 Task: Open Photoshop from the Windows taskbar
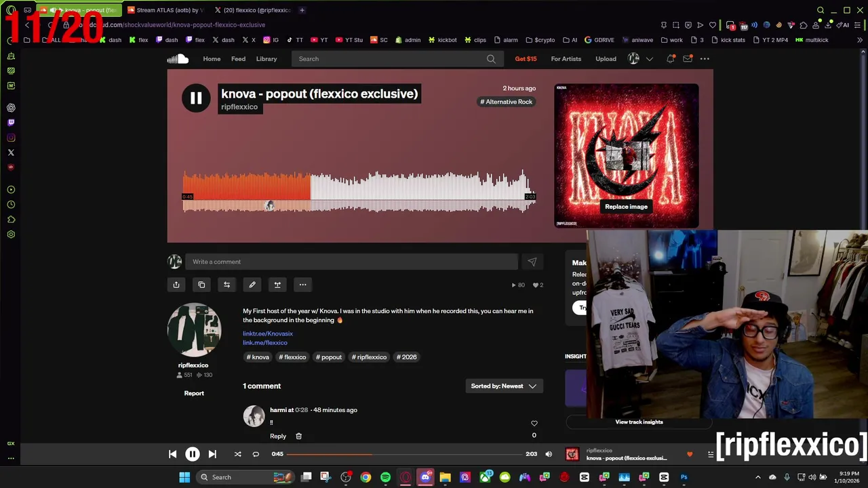coord(684,477)
